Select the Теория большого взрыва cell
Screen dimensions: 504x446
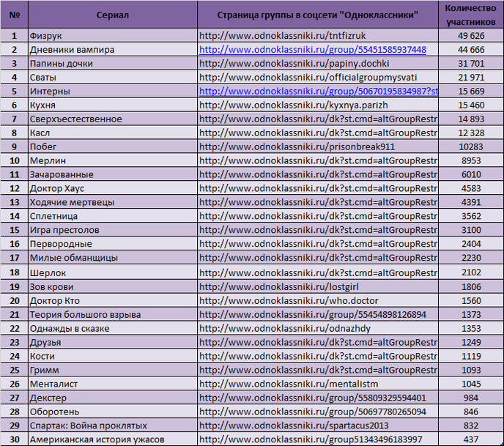pos(113,314)
